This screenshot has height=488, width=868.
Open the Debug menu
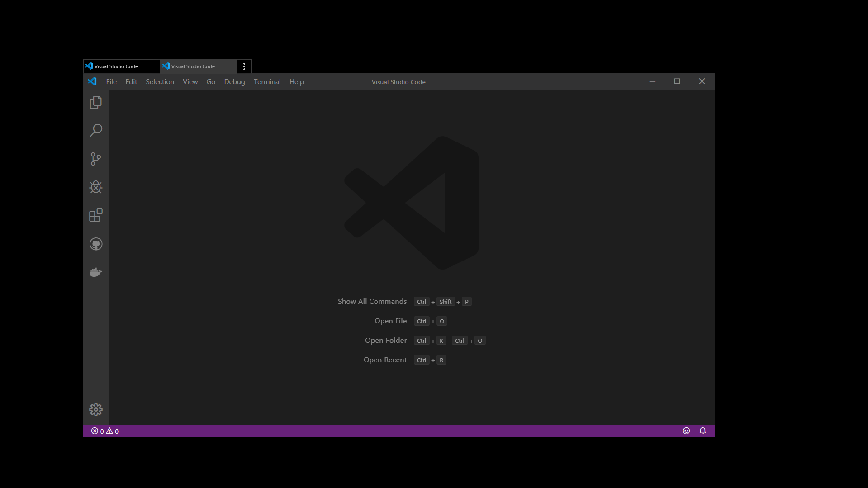coord(234,82)
